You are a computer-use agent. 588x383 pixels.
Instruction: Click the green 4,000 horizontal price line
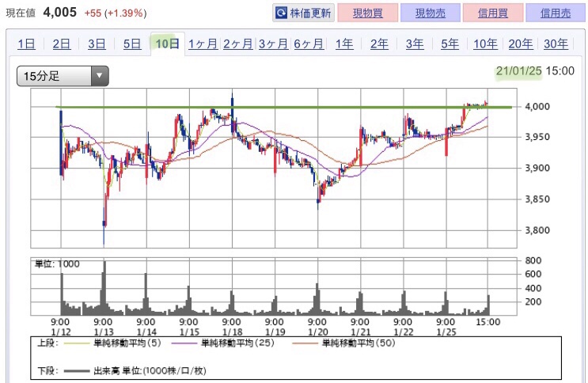point(283,108)
